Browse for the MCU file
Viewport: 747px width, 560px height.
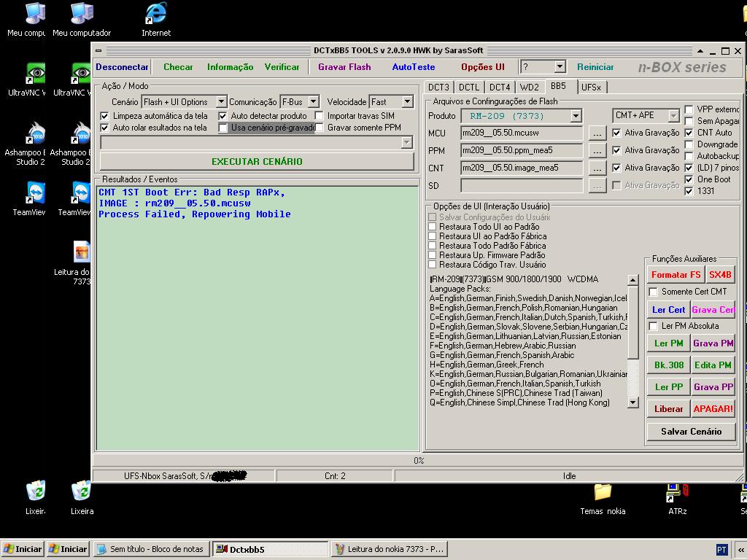point(597,133)
